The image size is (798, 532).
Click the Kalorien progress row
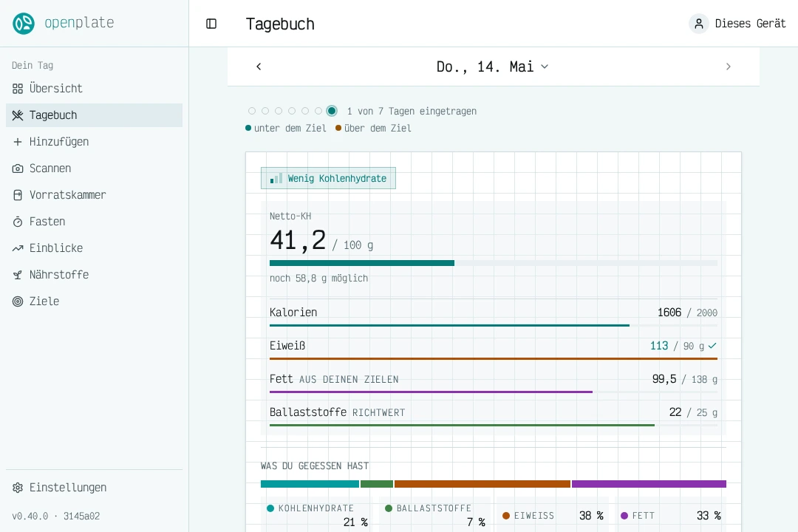pos(494,316)
